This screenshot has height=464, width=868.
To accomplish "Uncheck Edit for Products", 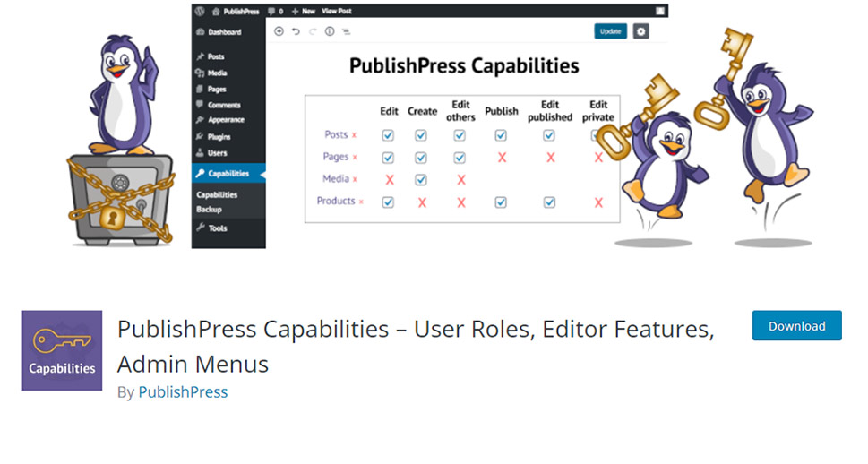I will 388,202.
